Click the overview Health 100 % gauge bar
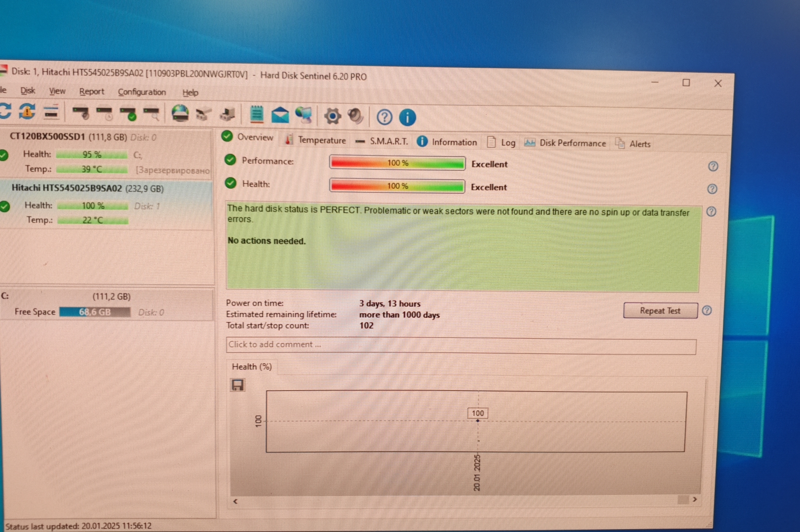 397,186
